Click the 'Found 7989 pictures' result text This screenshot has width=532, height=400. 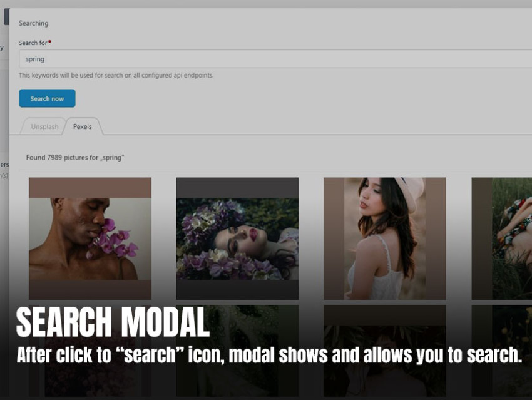point(75,157)
